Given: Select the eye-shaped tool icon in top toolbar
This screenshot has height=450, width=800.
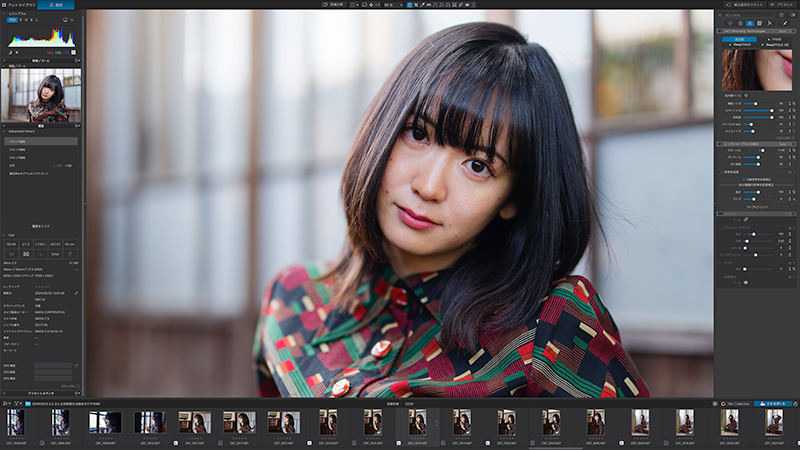Looking at the screenshot, I should tap(467, 5).
